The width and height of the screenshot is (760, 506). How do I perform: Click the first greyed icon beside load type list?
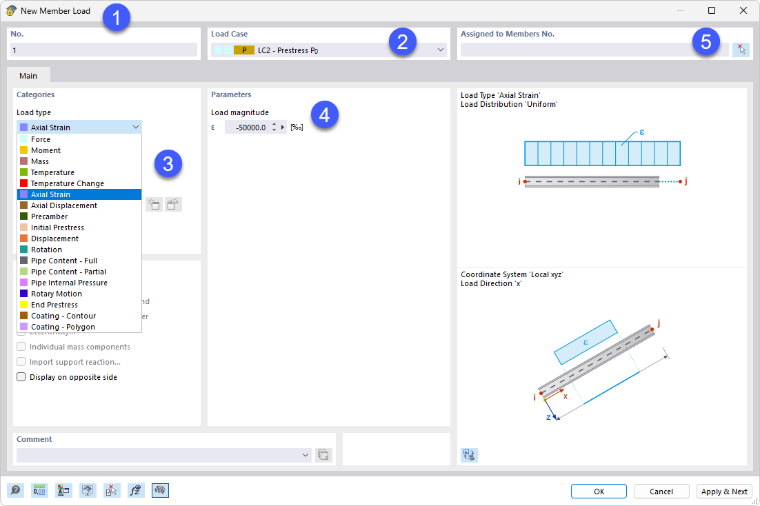154,205
